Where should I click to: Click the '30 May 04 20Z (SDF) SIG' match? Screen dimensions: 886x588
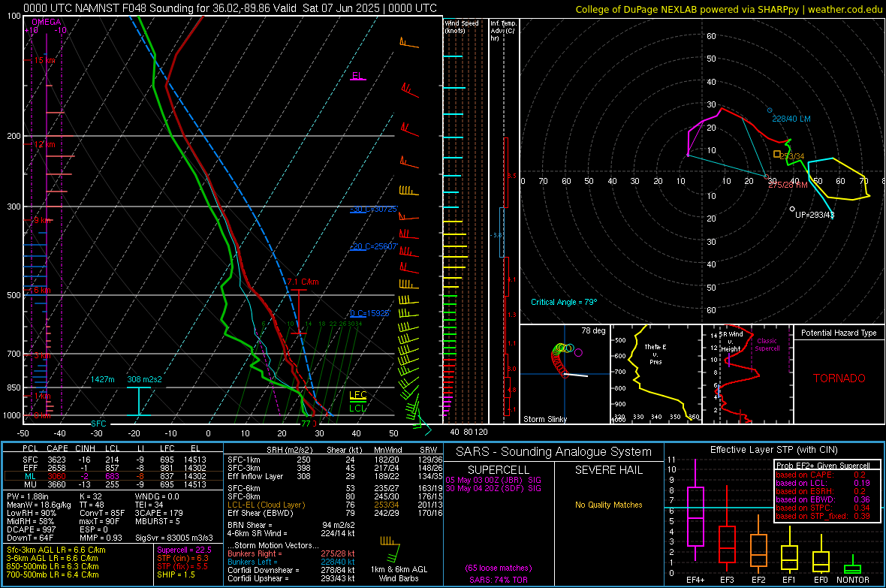point(493,488)
